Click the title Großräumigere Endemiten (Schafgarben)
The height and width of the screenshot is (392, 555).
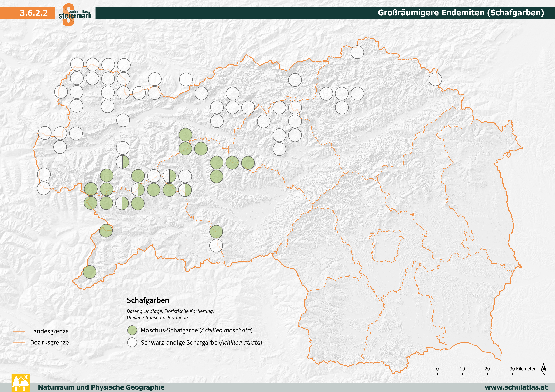[461, 13]
